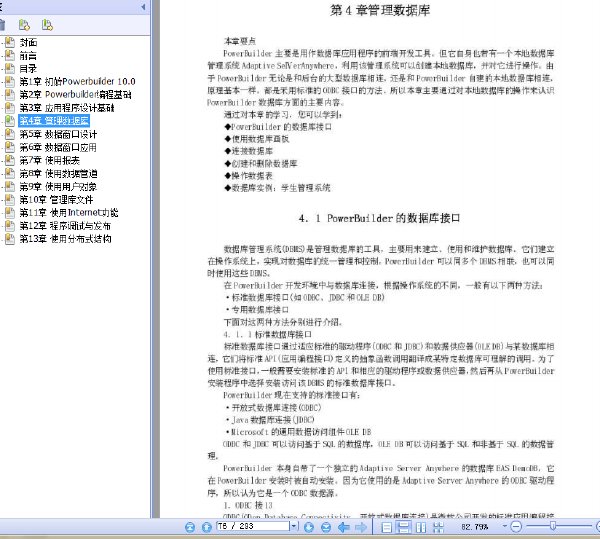Jump to 第2章 Powerbuilder编程基础 bookmark

tap(75, 94)
